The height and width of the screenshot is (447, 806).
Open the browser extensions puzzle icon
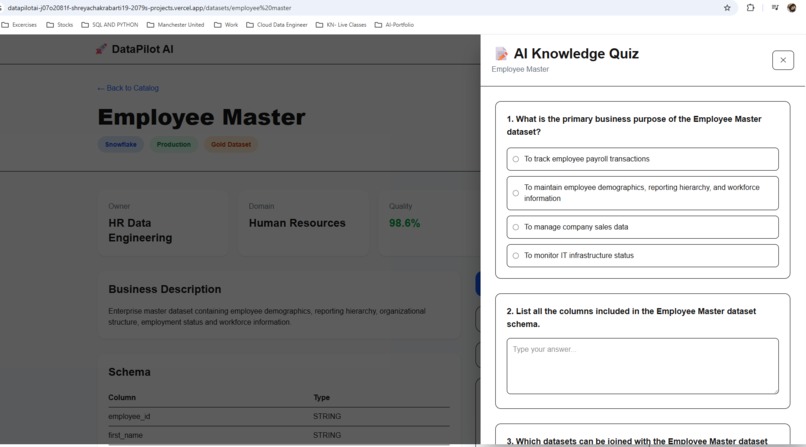[x=750, y=8]
